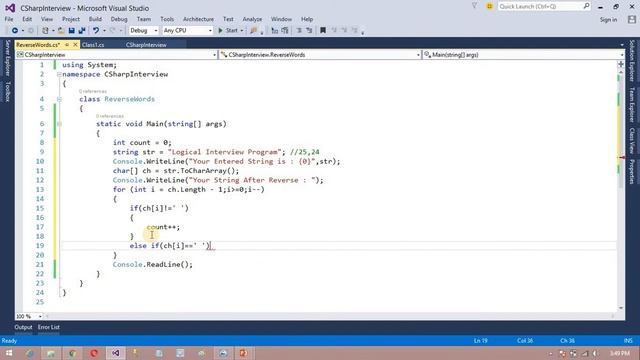The width and height of the screenshot is (640, 360).
Task: Open the Window menu
Action: [281, 19]
